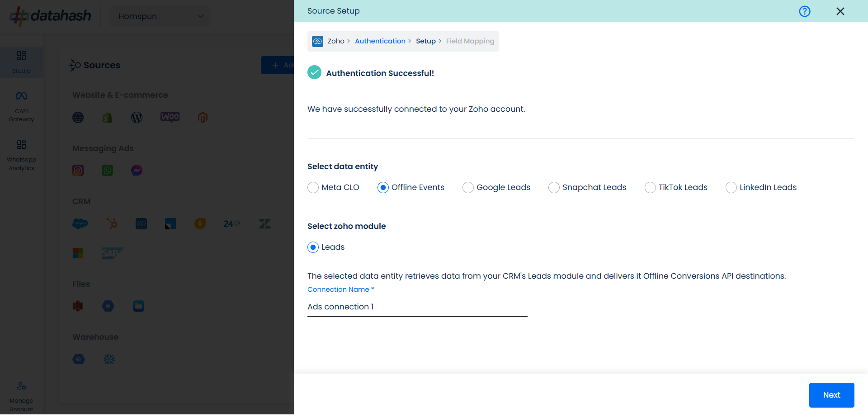Select the generic Website globe source
This screenshot has height=418, width=868.
[x=78, y=118]
